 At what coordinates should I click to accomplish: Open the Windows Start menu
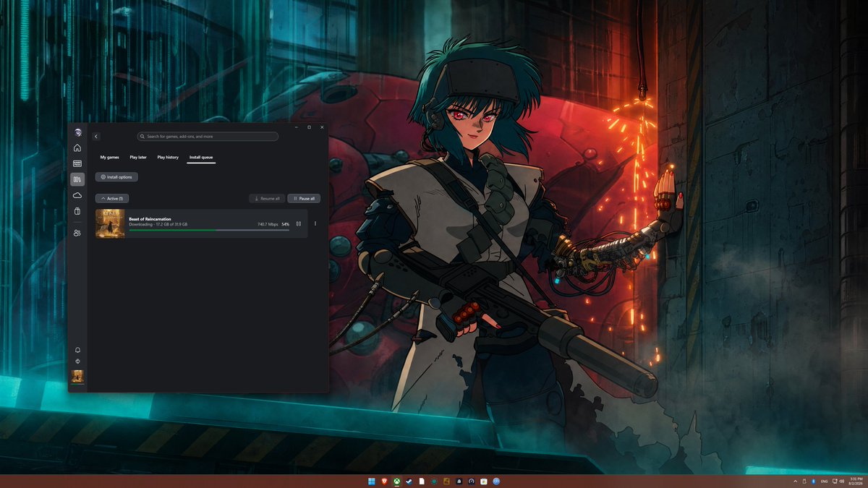tap(372, 481)
